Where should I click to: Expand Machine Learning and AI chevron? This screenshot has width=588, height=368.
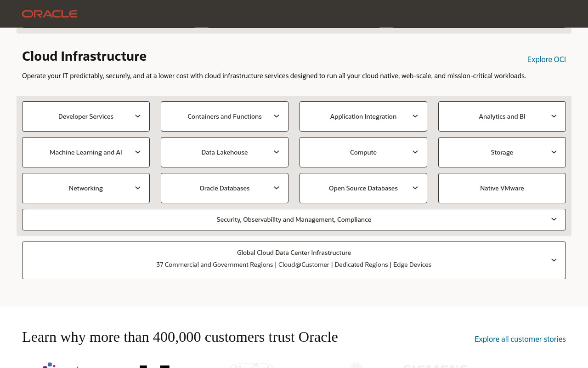[138, 152]
